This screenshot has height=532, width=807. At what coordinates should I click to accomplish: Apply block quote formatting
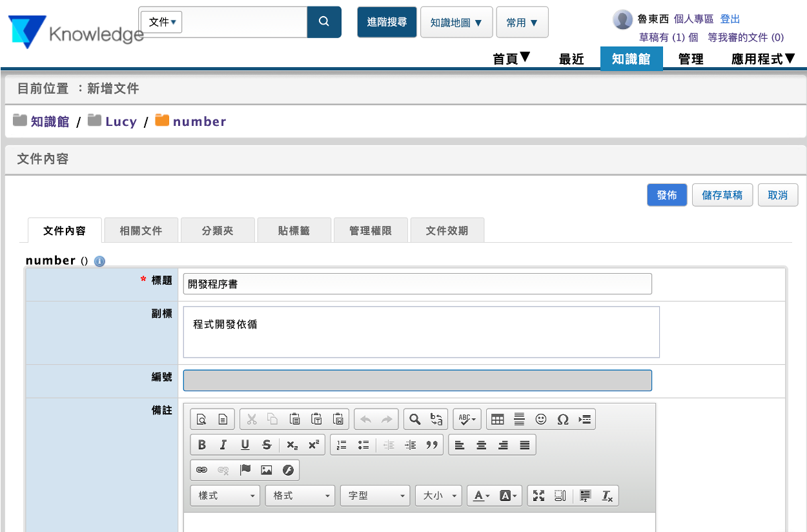(432, 445)
